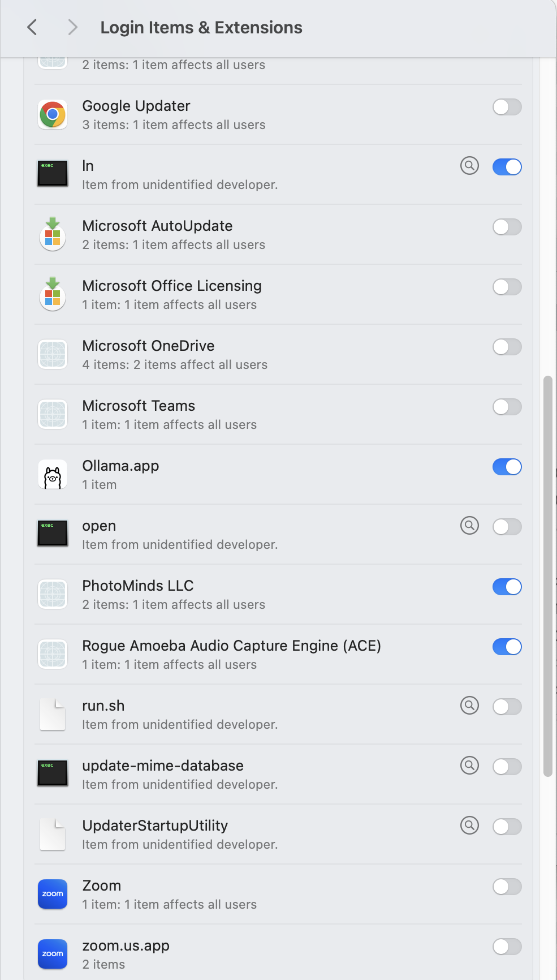557x980 pixels.
Task: Click the magnifier icon next to run.sh
Action: click(469, 706)
